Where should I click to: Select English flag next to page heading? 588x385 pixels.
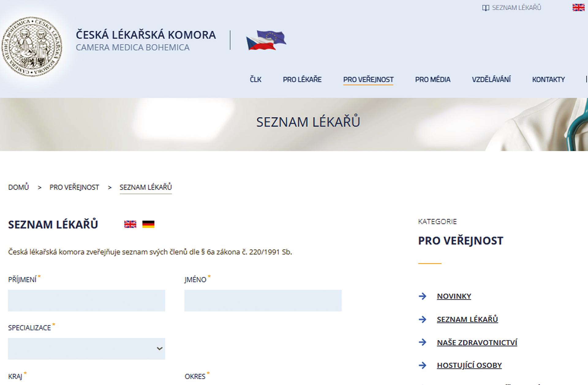(130, 225)
